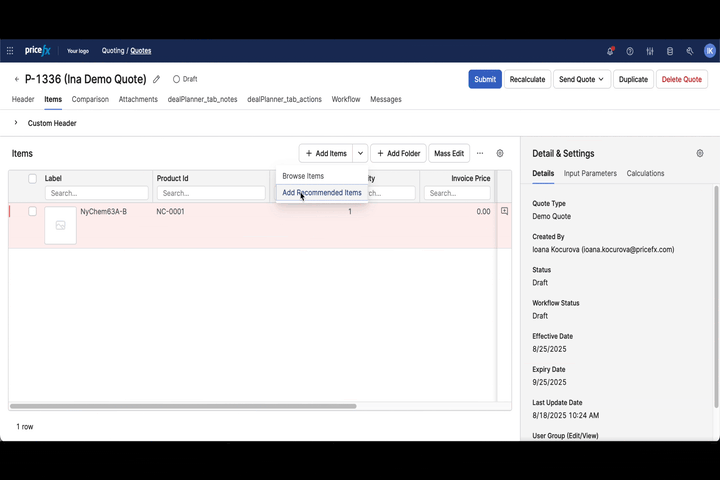Choose Add Recommended Items from menu
This screenshot has height=480, width=720.
[321, 193]
